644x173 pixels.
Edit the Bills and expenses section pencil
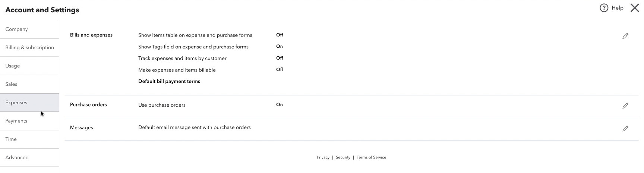[625, 36]
